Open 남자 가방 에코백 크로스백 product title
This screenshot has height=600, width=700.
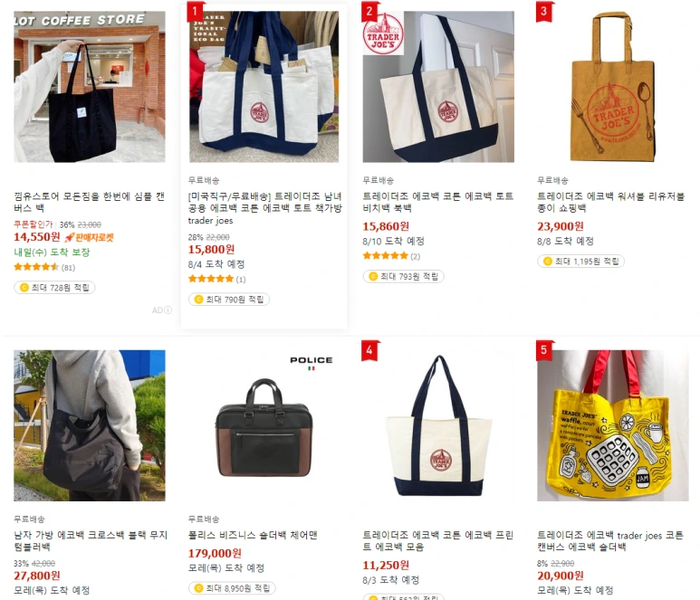coord(91,540)
